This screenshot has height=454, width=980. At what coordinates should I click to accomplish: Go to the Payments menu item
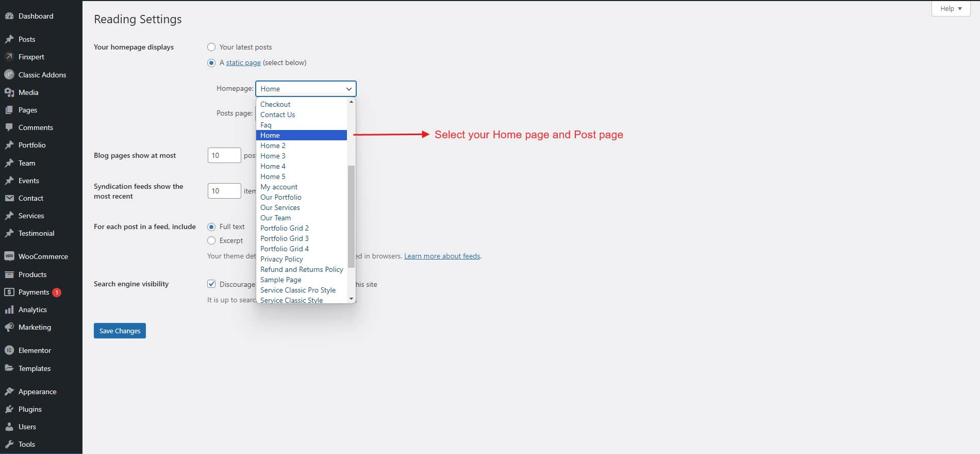pyautogui.click(x=34, y=292)
